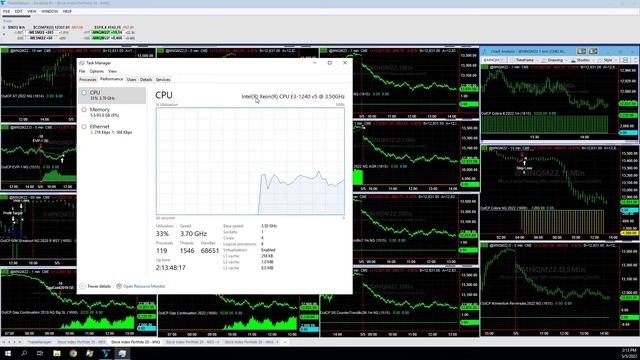This screenshot has height=360, width=640.
Task: Open Task Manager's View menu
Action: click(x=112, y=71)
